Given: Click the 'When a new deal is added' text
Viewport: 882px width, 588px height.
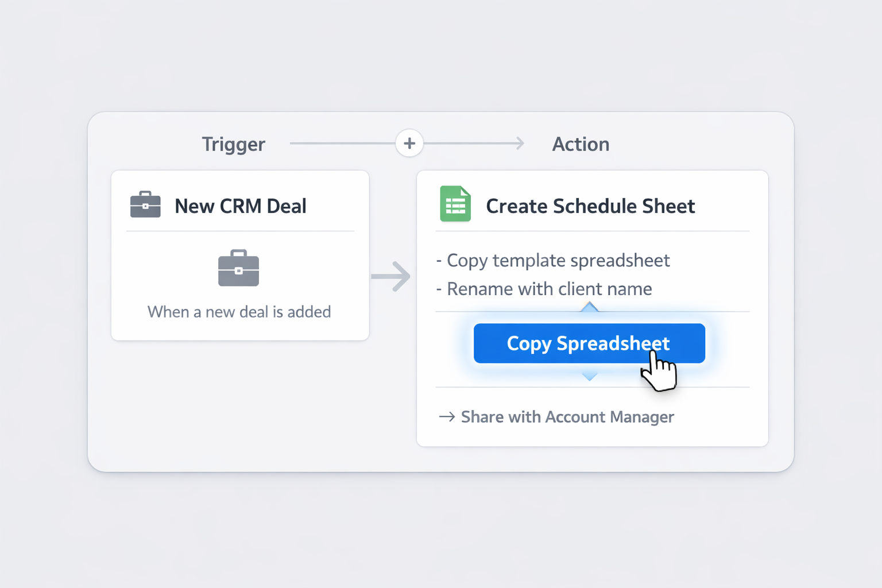Looking at the screenshot, I should click(x=239, y=312).
